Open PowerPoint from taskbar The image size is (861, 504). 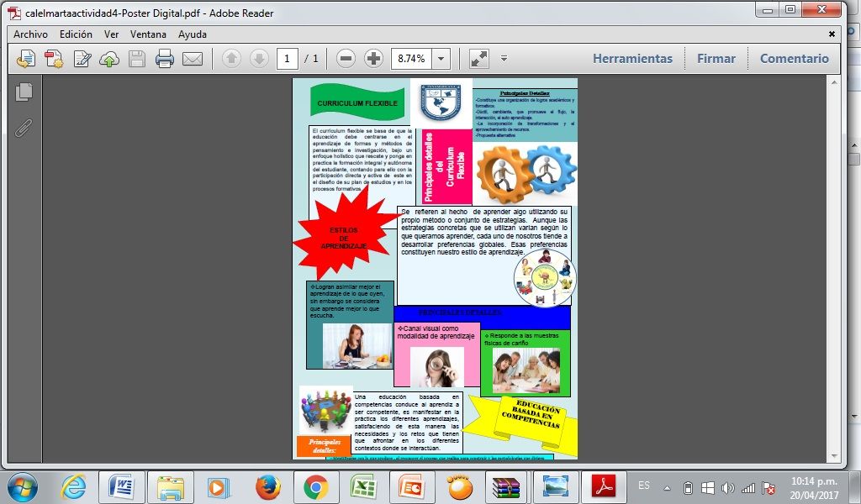pyautogui.click(x=412, y=487)
